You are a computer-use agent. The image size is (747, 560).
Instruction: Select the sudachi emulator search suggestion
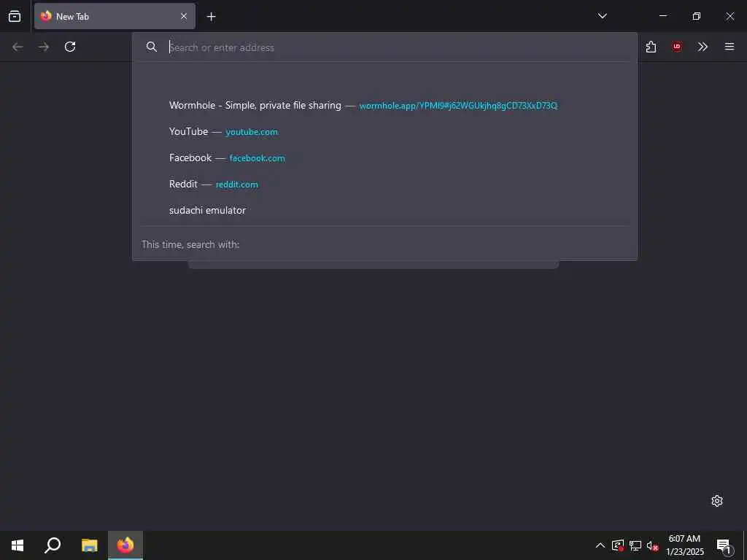pos(385,210)
